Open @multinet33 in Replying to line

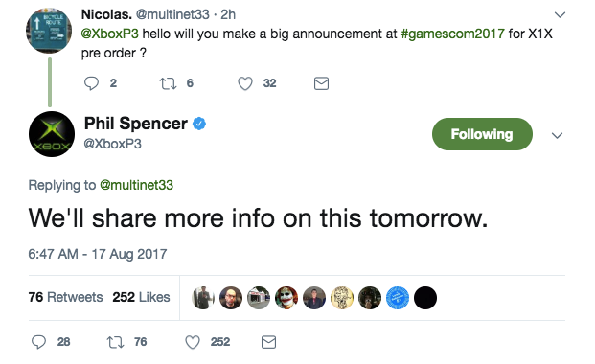click(136, 185)
